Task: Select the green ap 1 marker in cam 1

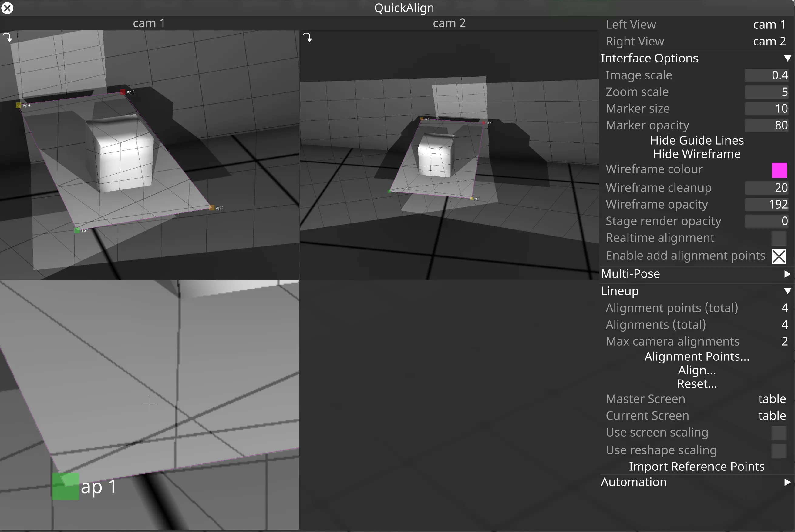Action: tap(77, 230)
